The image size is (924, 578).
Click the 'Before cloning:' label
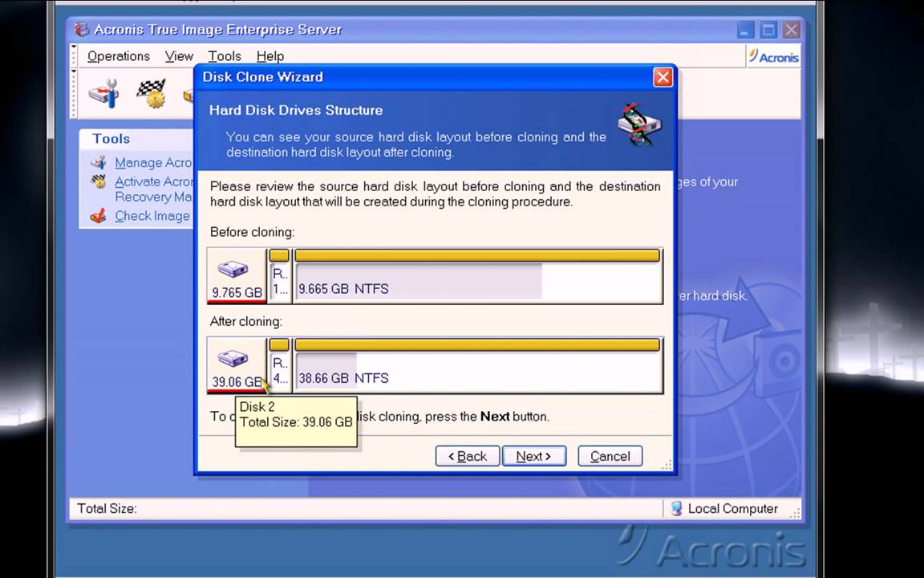pos(252,232)
